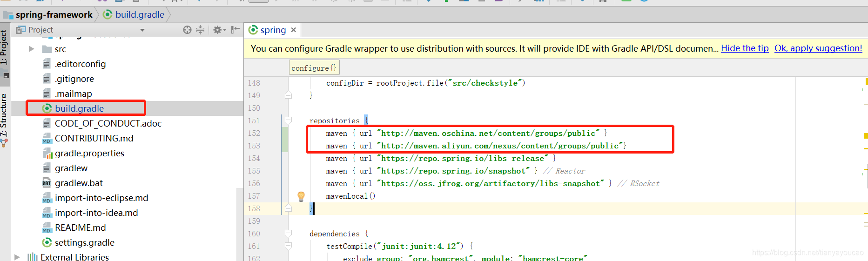Click the Hide the tip link
The image size is (868, 261).
click(745, 48)
